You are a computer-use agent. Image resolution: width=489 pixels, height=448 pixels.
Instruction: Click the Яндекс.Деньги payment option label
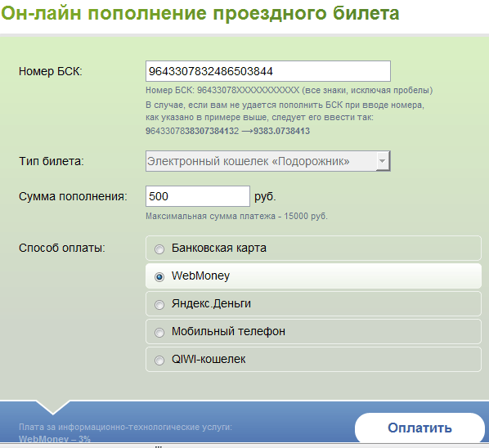coord(211,303)
